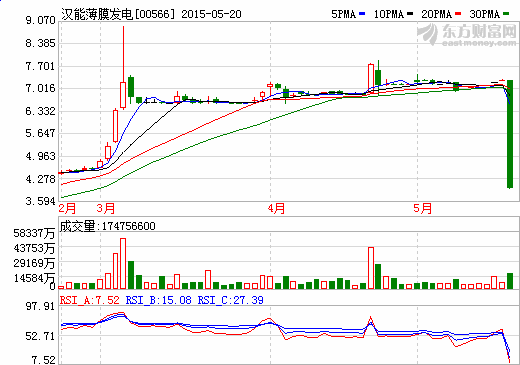Click the 3月 month marker
The image size is (520, 365).
click(x=106, y=209)
